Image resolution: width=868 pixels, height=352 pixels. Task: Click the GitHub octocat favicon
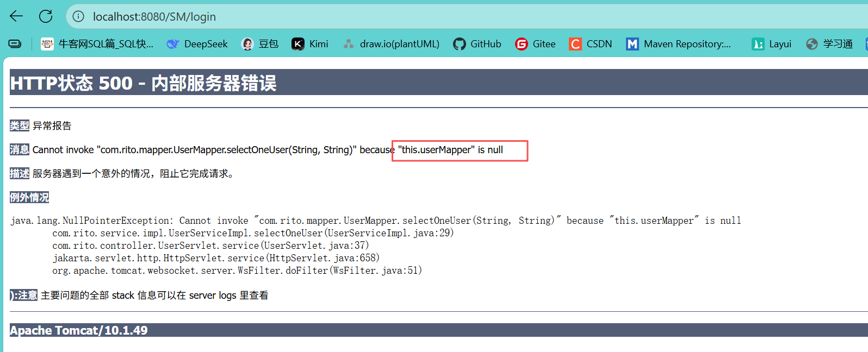[460, 44]
